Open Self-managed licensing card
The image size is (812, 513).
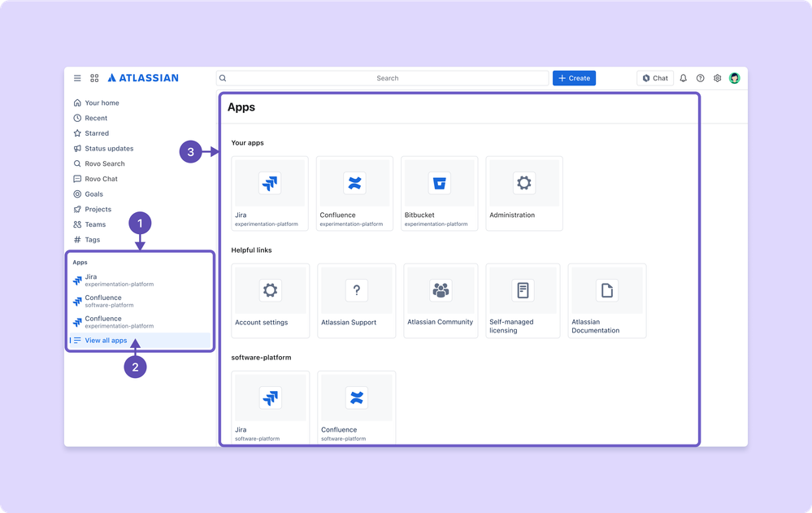pyautogui.click(x=523, y=301)
